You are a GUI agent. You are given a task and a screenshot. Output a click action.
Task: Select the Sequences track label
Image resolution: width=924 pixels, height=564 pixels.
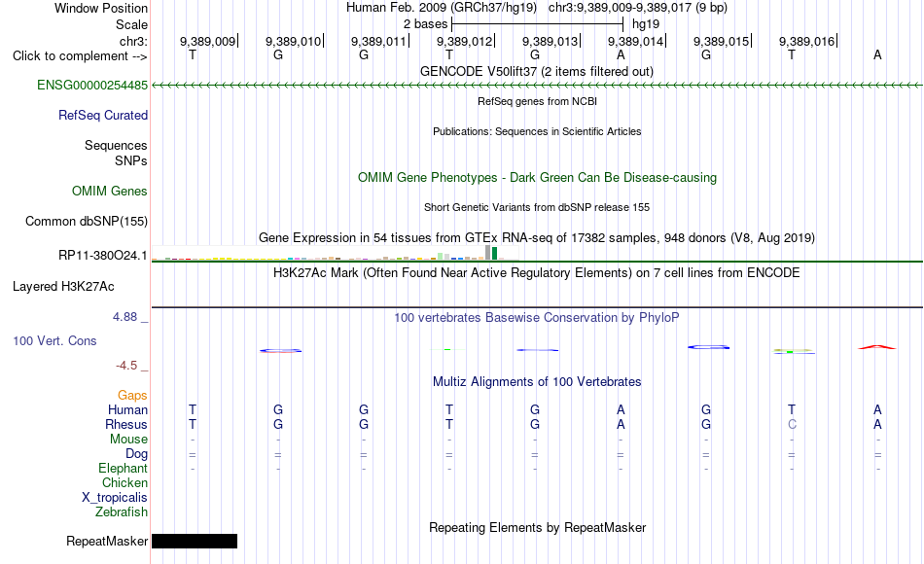pyautogui.click(x=116, y=145)
